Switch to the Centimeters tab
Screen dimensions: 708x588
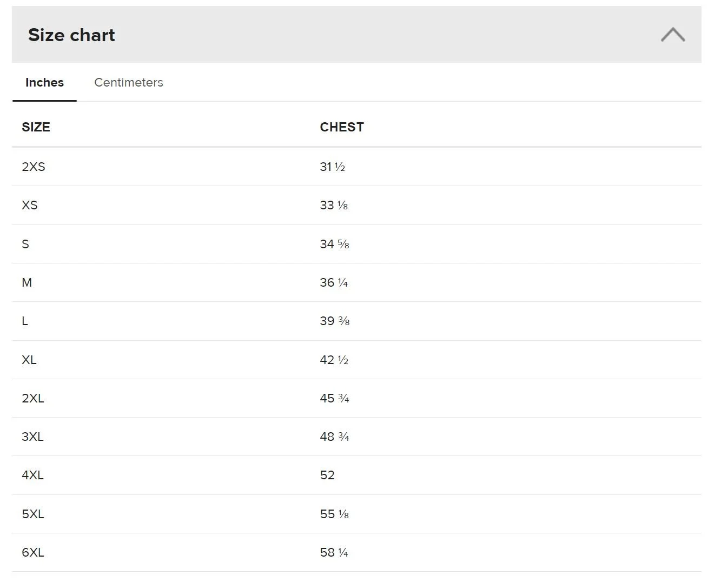point(129,82)
